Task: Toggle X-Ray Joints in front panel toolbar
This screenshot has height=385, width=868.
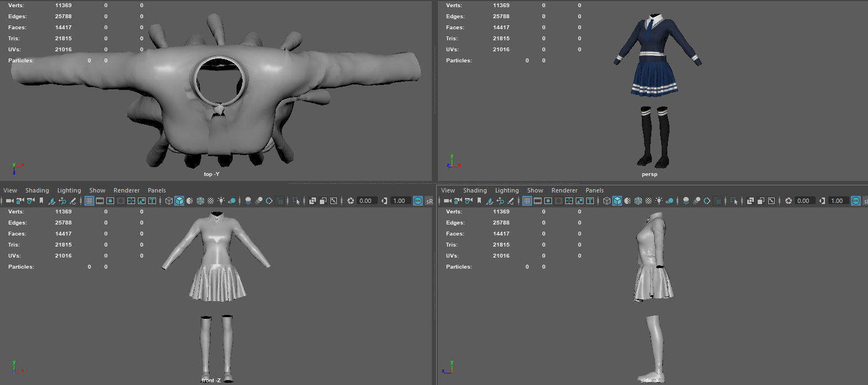Action: click(334, 201)
